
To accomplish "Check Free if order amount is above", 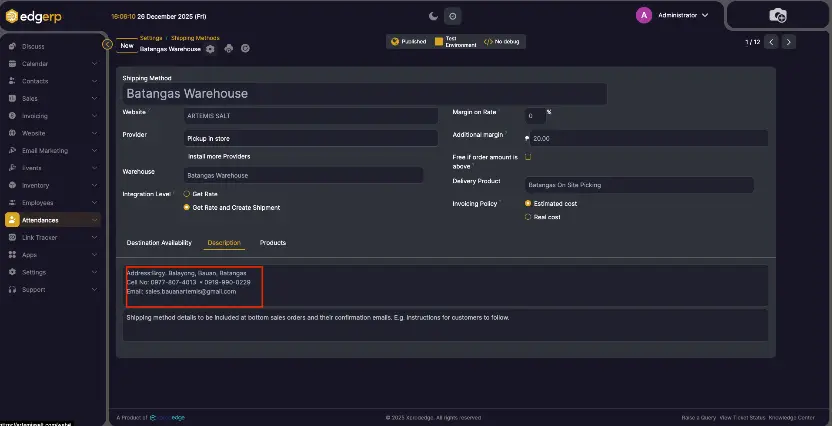I will pyautogui.click(x=528, y=157).
